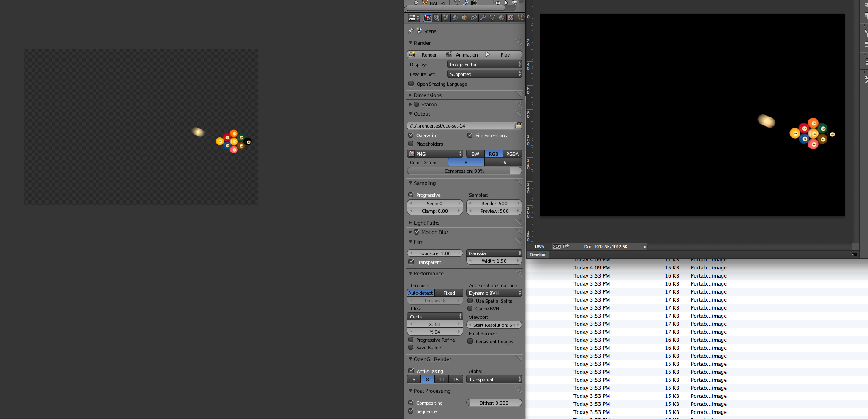Click the editor type selector in properties header
The image size is (868, 419).
(414, 18)
